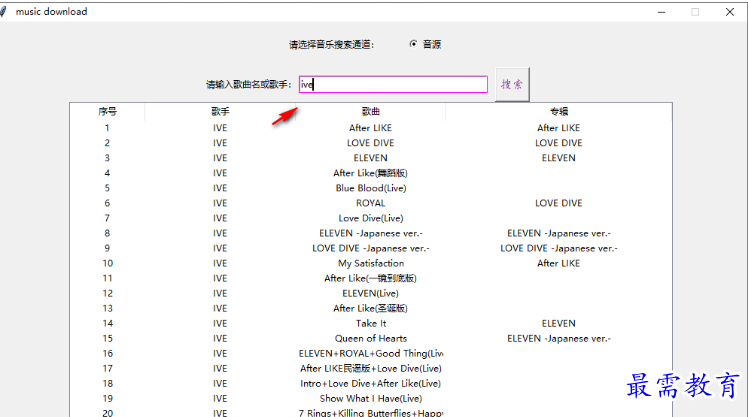748x417 pixels.
Task: Click the 序号 column header
Action: coord(107,112)
